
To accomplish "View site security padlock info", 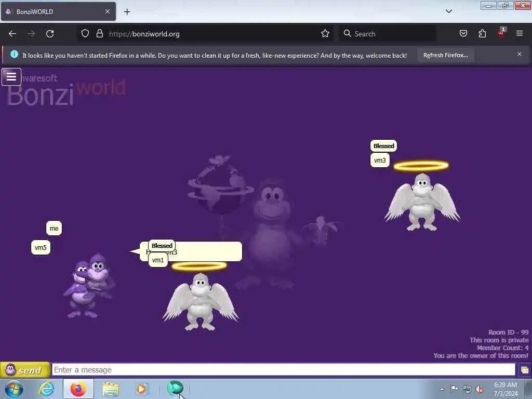I will [99, 34].
